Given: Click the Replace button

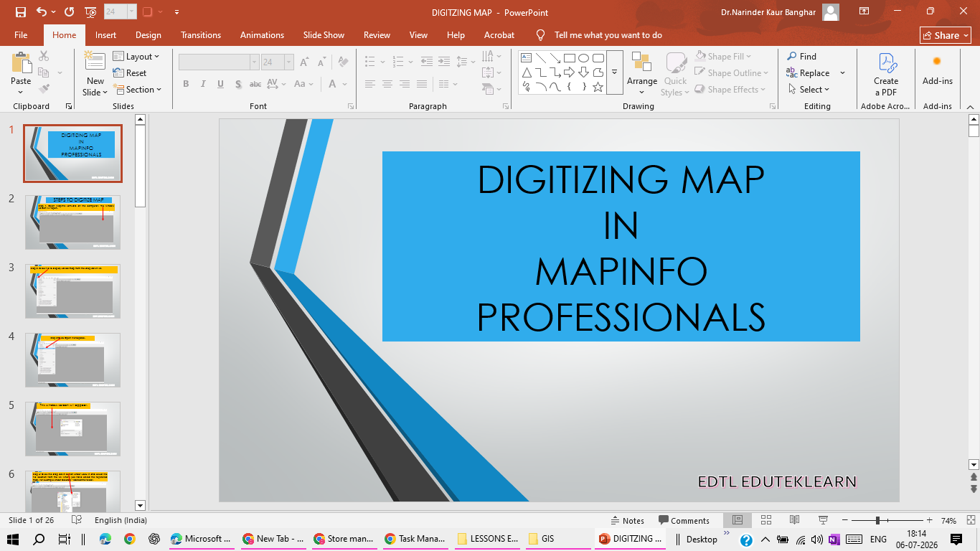Looking at the screenshot, I should (x=808, y=73).
